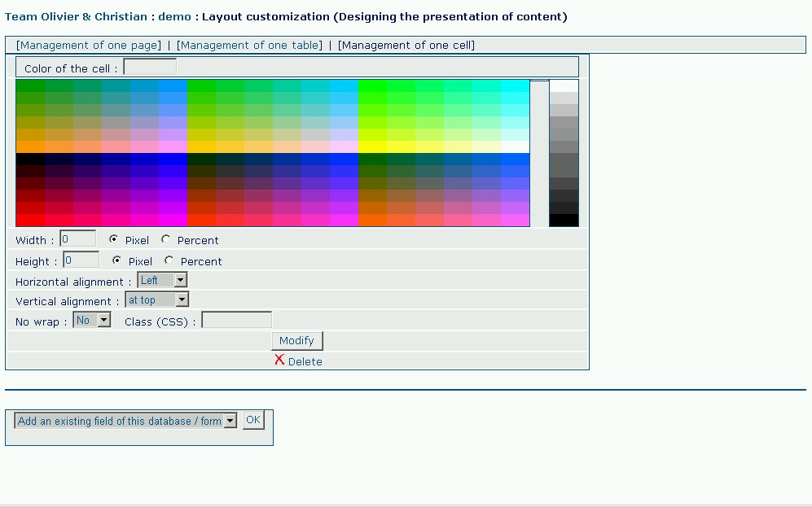Pick the black swatch in the grayscale column
The height and width of the screenshot is (507, 812).
564,221
